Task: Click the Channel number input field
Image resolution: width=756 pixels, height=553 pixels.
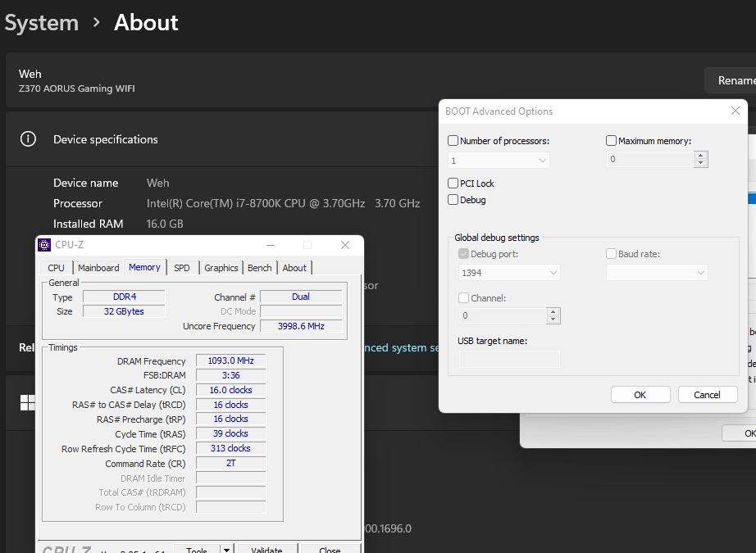Action: click(503, 315)
